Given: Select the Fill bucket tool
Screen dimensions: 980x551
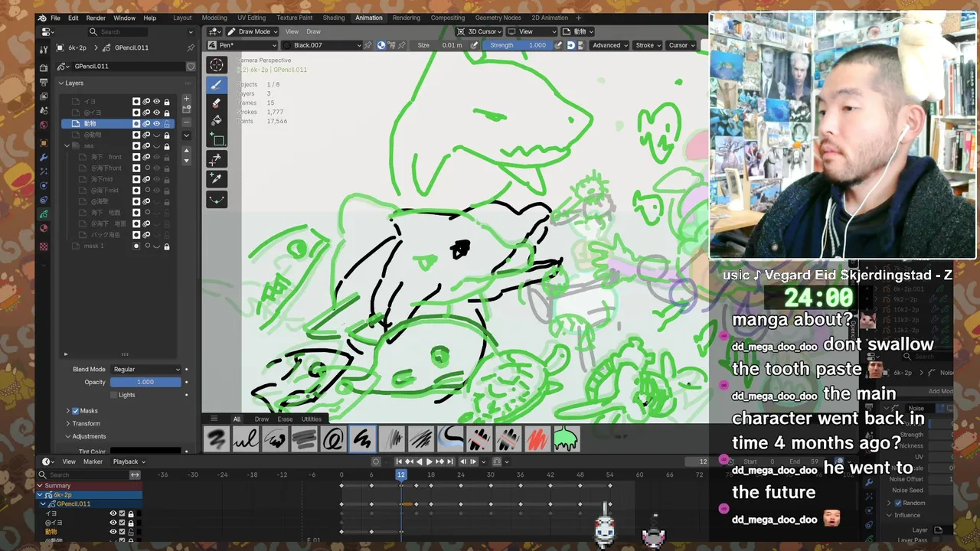Looking at the screenshot, I should [x=217, y=120].
